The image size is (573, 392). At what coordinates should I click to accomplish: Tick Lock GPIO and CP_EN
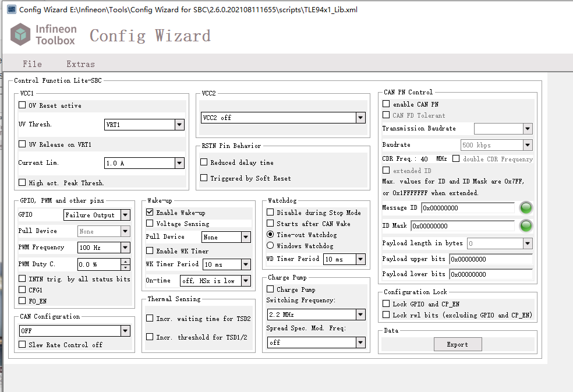pos(386,303)
